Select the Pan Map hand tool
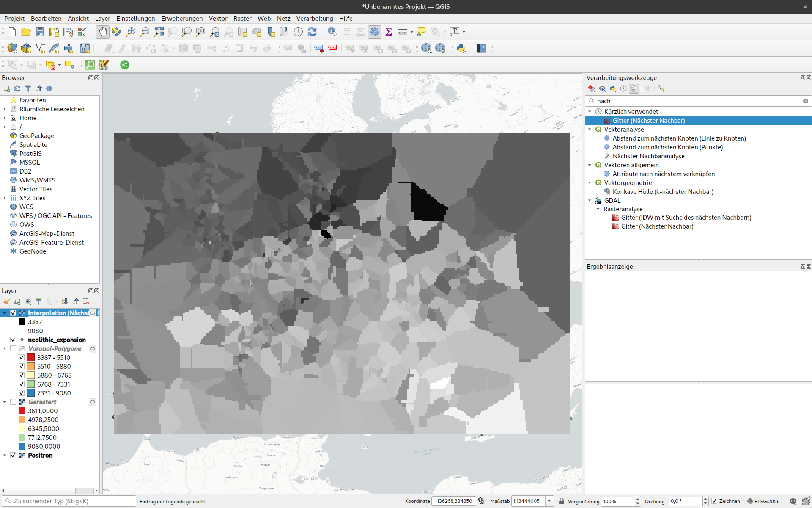 pos(103,32)
